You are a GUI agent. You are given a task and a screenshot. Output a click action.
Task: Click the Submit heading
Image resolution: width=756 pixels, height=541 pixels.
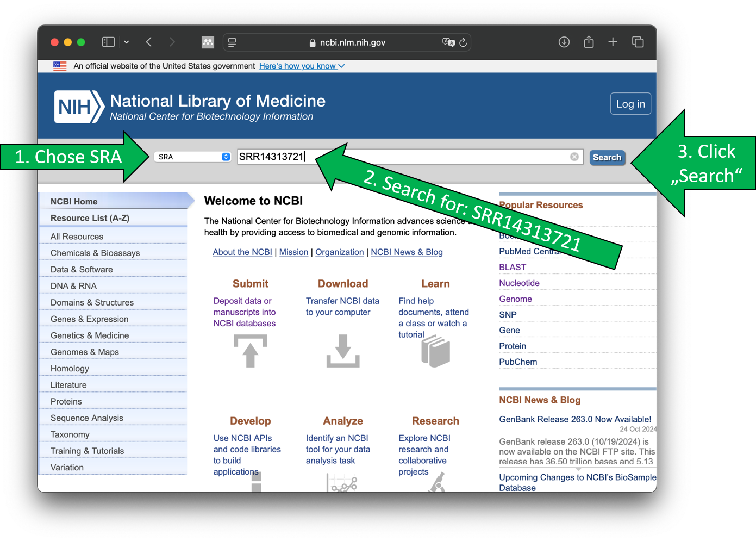(x=251, y=284)
